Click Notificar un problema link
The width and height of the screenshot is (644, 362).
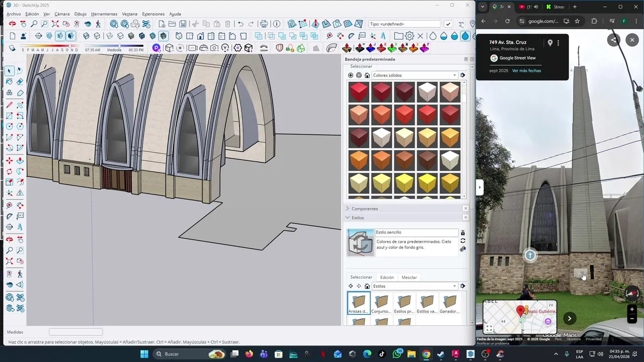493,343
